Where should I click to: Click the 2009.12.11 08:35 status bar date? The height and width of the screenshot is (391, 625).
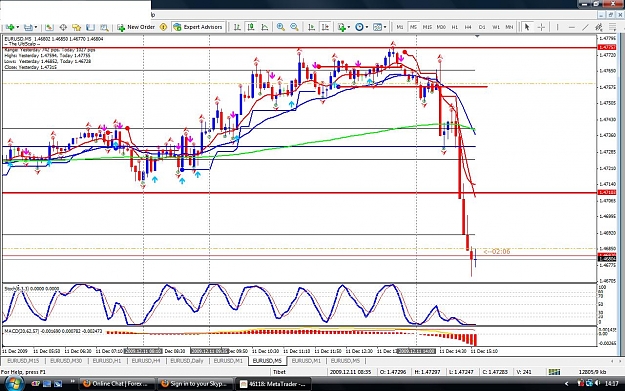[x=350, y=372]
